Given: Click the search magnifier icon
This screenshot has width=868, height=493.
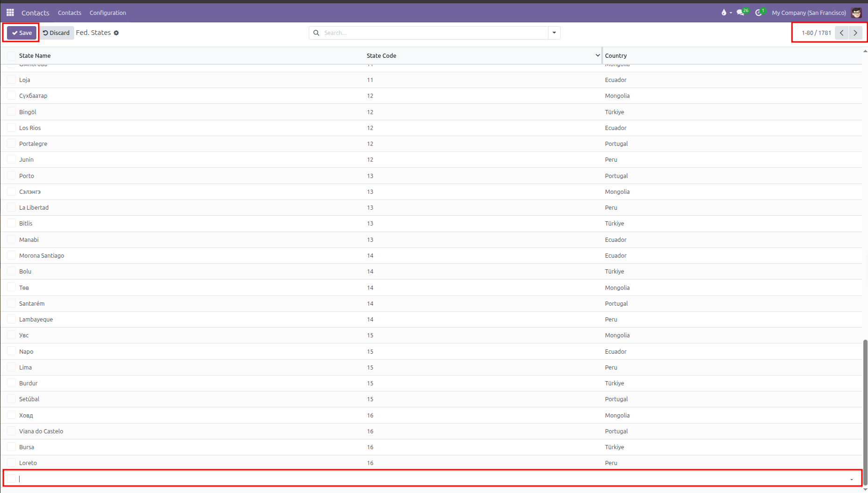Looking at the screenshot, I should pyautogui.click(x=316, y=33).
